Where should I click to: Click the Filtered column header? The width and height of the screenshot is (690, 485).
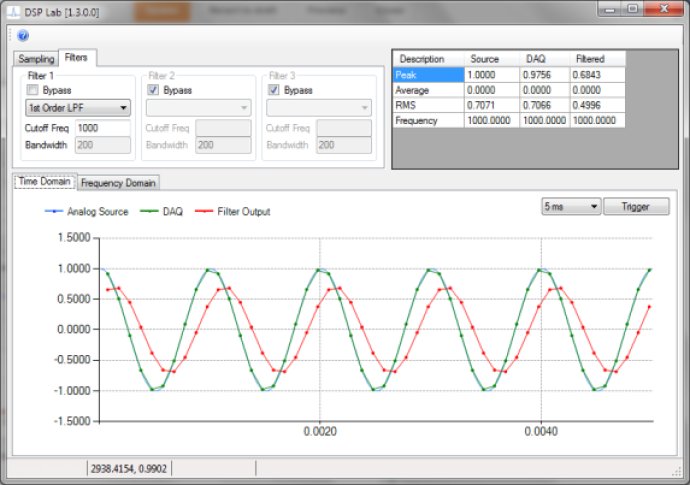(x=598, y=59)
